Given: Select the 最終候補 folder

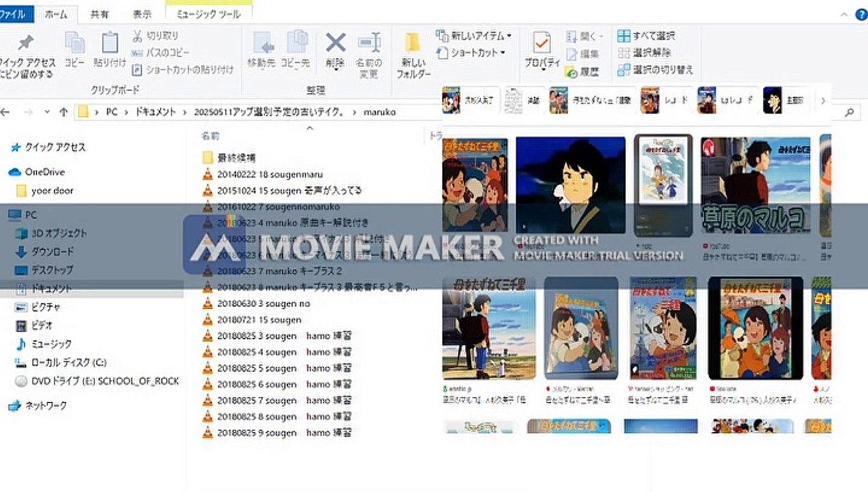Looking at the screenshot, I should (x=230, y=158).
